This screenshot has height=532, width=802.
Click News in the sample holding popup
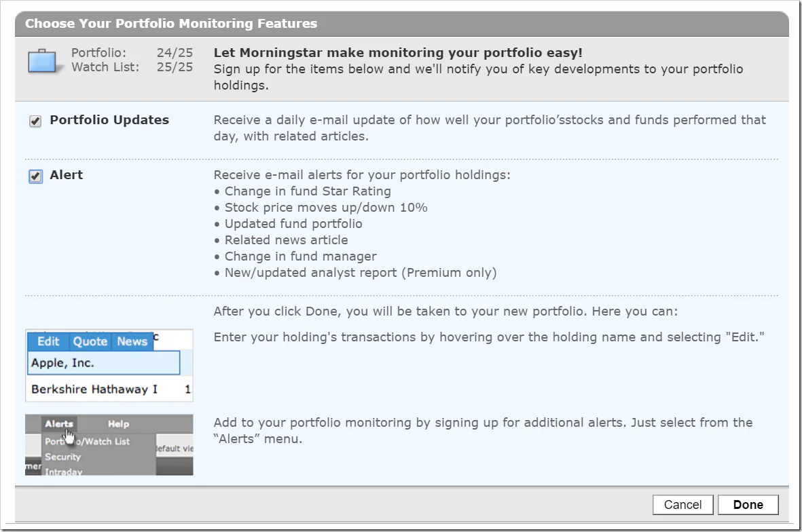point(132,341)
